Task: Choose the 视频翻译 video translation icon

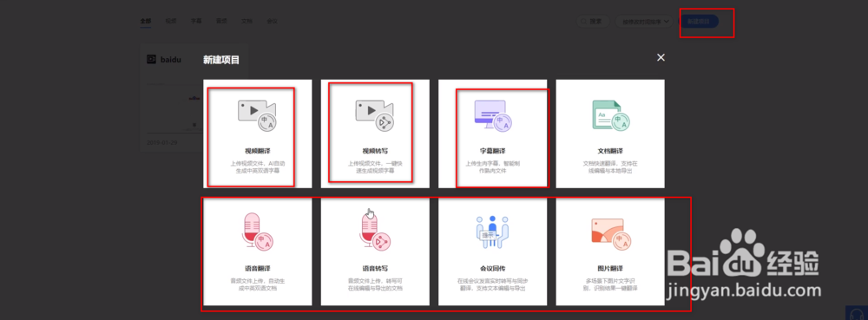Action: click(x=258, y=115)
